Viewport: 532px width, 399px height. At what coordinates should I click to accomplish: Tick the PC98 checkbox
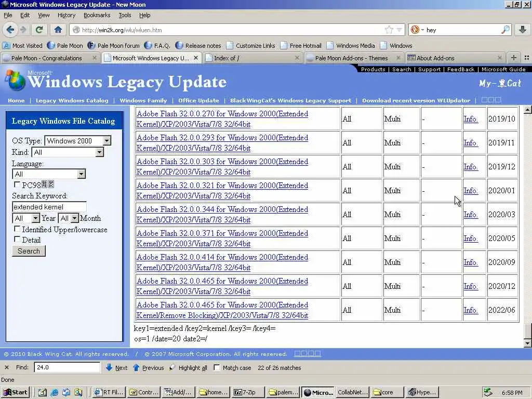[17, 184]
